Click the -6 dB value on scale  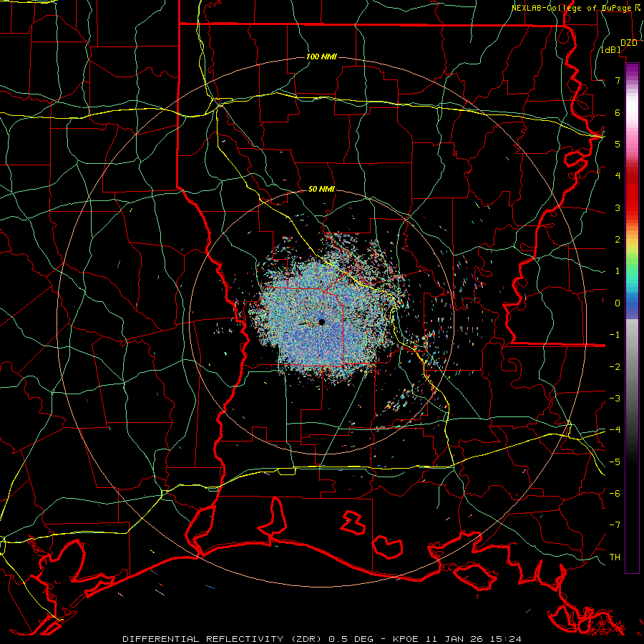(x=615, y=494)
